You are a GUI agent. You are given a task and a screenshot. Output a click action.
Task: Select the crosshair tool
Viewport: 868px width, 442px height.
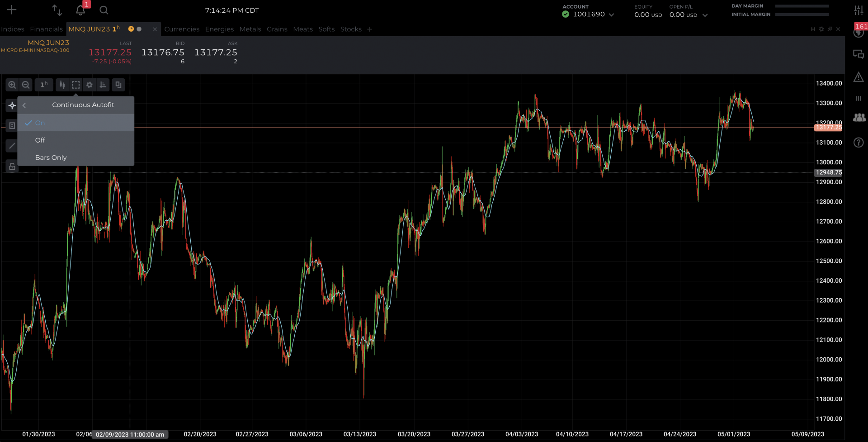(x=12, y=105)
